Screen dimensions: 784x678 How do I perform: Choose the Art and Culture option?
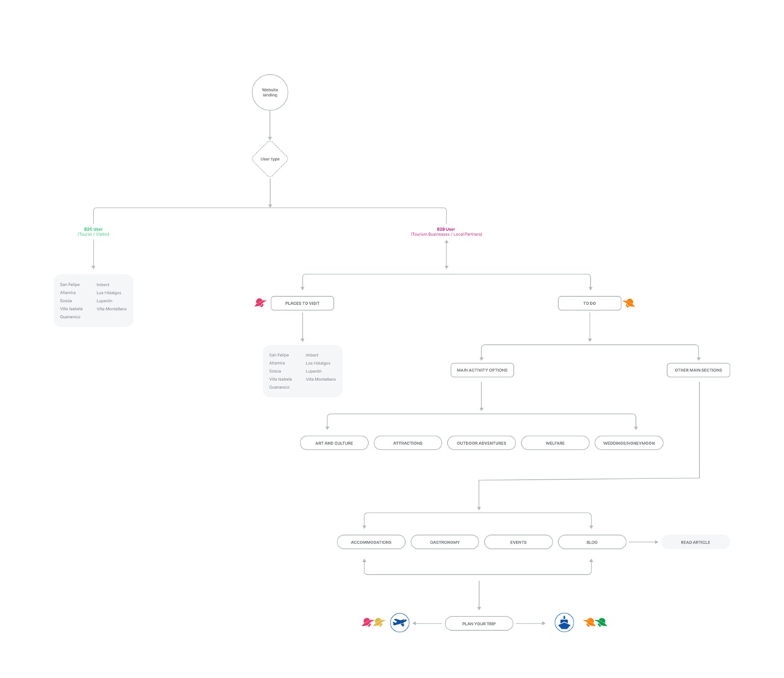tap(334, 443)
